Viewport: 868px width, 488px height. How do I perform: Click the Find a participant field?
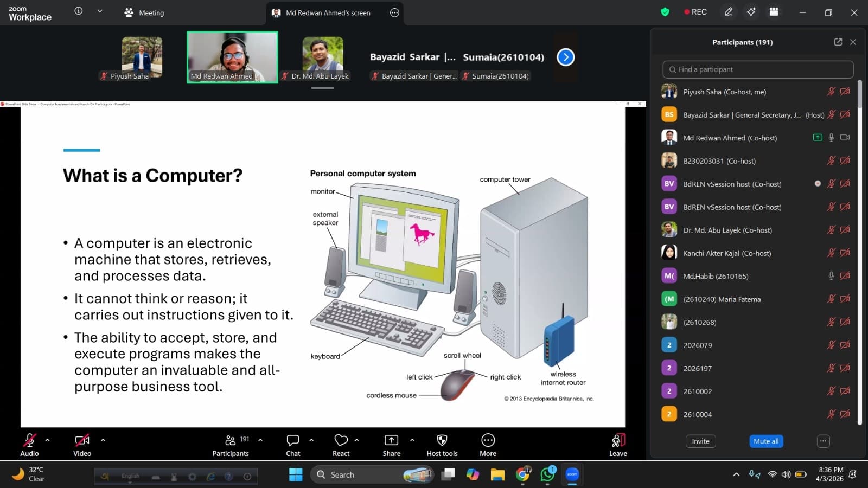click(x=758, y=69)
